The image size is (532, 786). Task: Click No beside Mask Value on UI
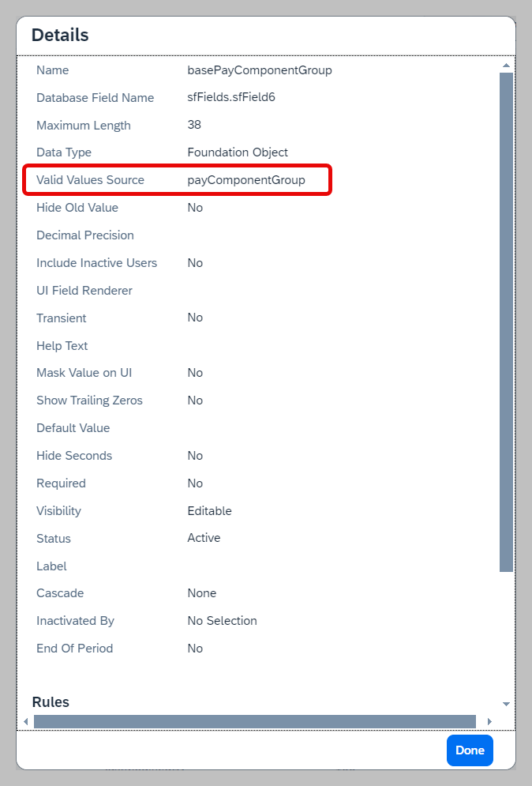pyautogui.click(x=195, y=372)
